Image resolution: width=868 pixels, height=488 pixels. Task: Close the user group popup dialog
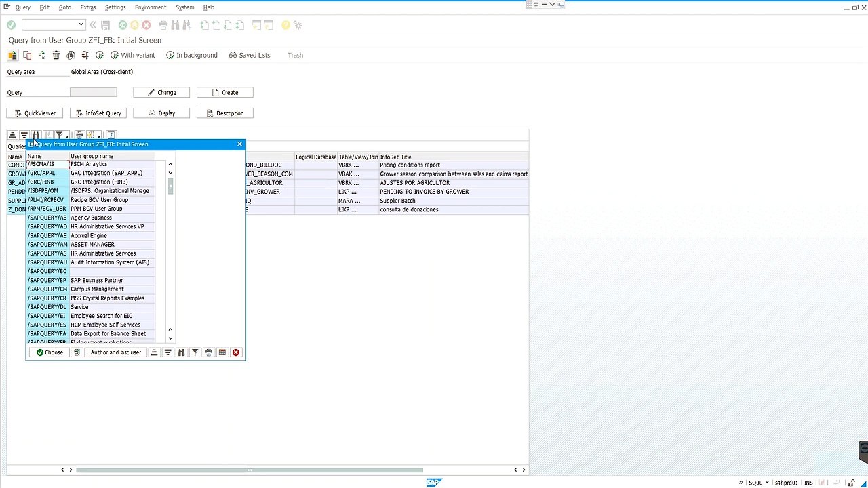(239, 144)
